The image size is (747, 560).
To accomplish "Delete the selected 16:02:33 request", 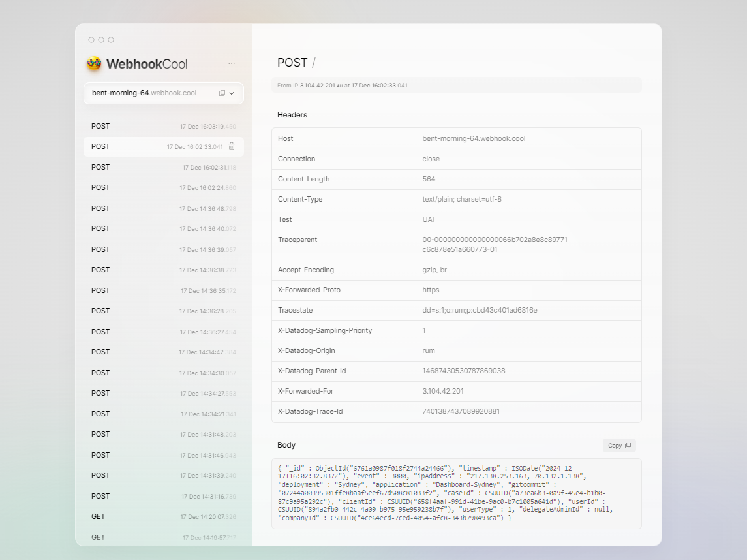I will tap(232, 147).
